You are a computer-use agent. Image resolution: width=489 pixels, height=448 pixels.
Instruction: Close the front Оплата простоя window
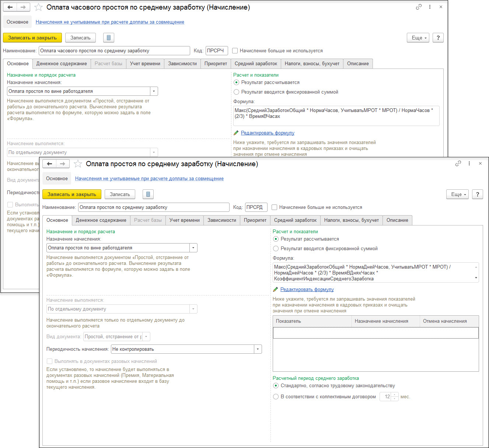[x=480, y=164]
